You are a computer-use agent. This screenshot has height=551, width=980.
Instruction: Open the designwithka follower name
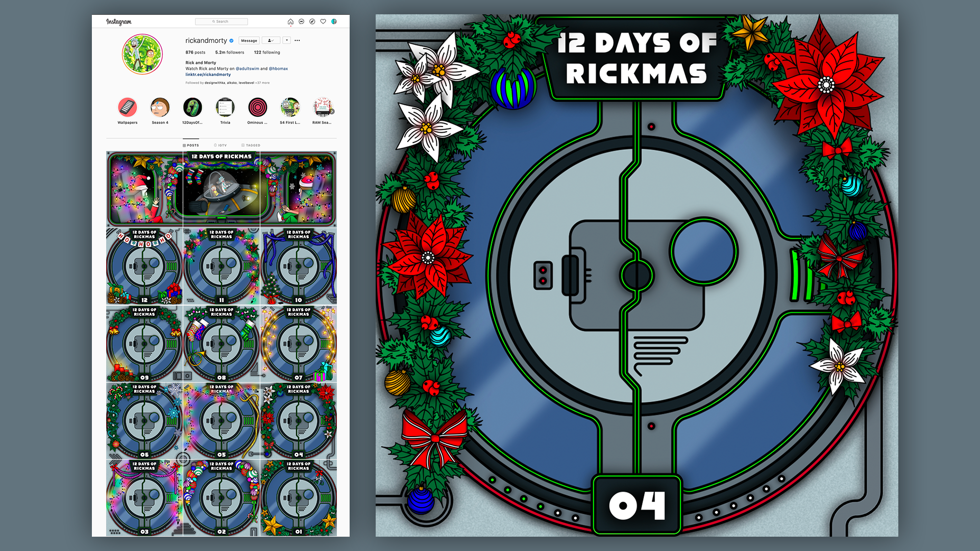point(215,83)
